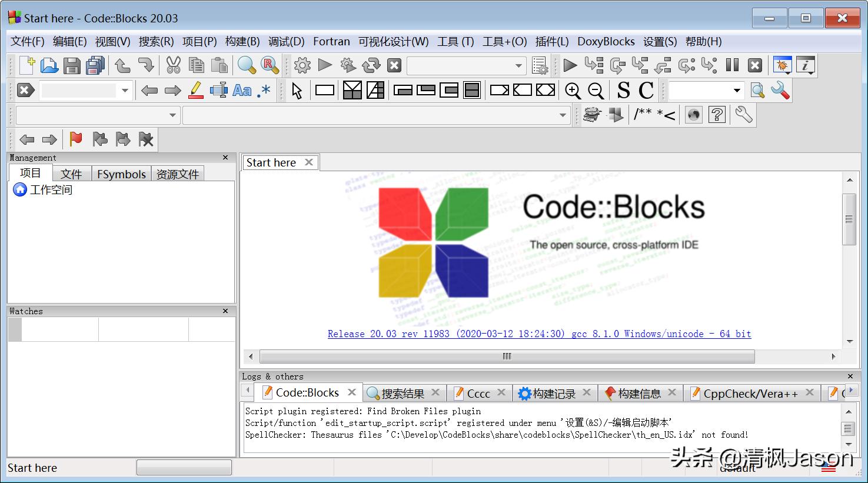Run the program with the green play icon

click(325, 65)
